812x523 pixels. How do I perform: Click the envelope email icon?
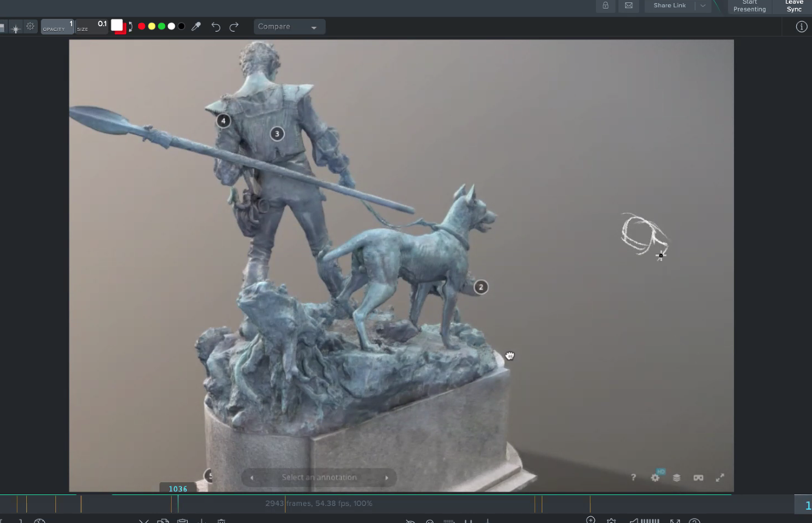(629, 5)
